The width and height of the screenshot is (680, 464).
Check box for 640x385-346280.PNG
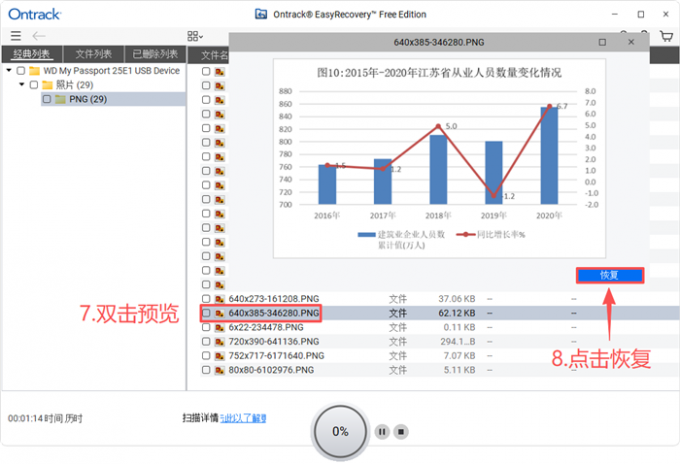click(206, 313)
